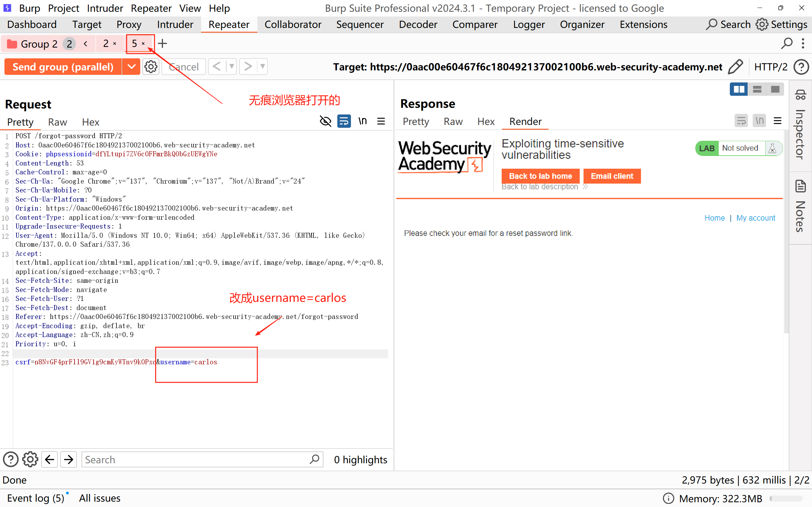Open the Inspector side panel icon
Image resolution: width=812 pixels, height=507 pixels.
(801, 95)
